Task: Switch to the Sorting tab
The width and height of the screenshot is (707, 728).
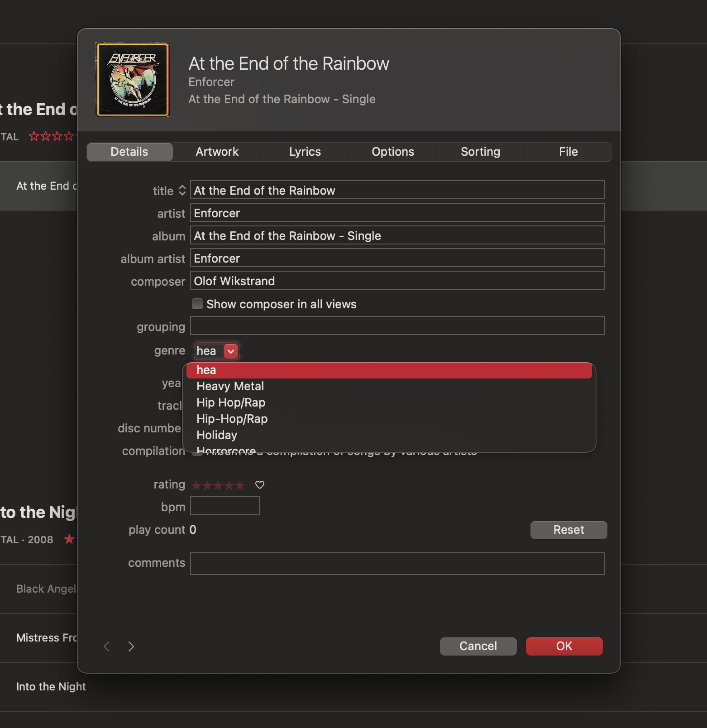Action: [x=480, y=152]
